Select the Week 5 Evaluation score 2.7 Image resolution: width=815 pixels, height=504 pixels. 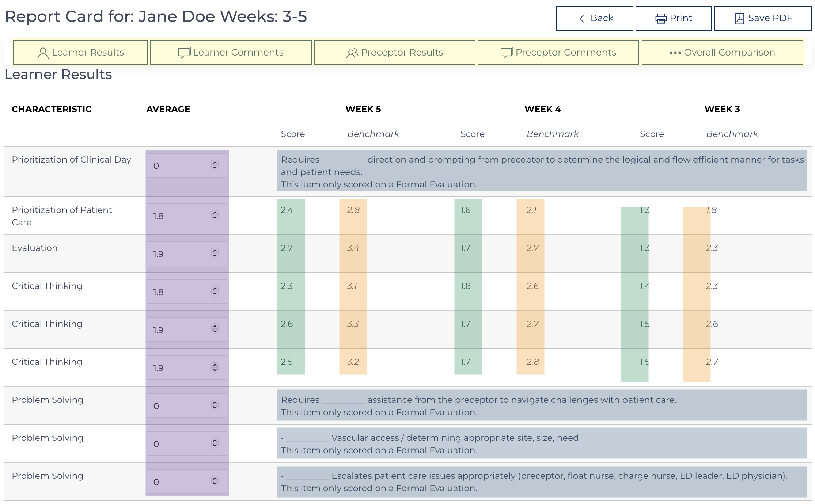click(x=287, y=248)
